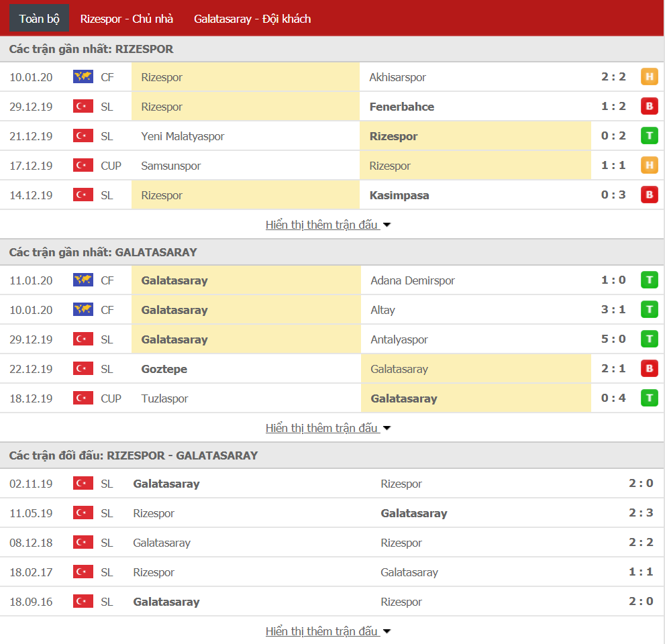Click orange H badge for Samsunspor match
665x644 pixels.
650,165
